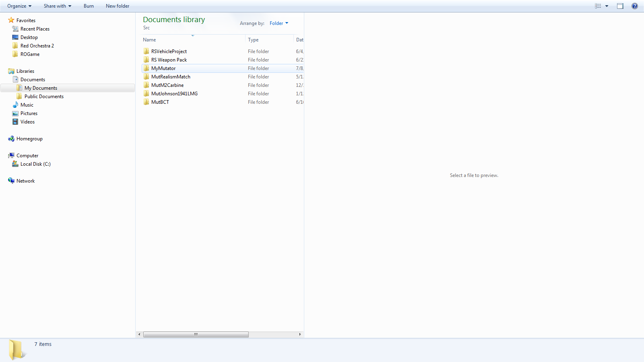Click File folder type of MutM2Carbine row

coord(258,85)
